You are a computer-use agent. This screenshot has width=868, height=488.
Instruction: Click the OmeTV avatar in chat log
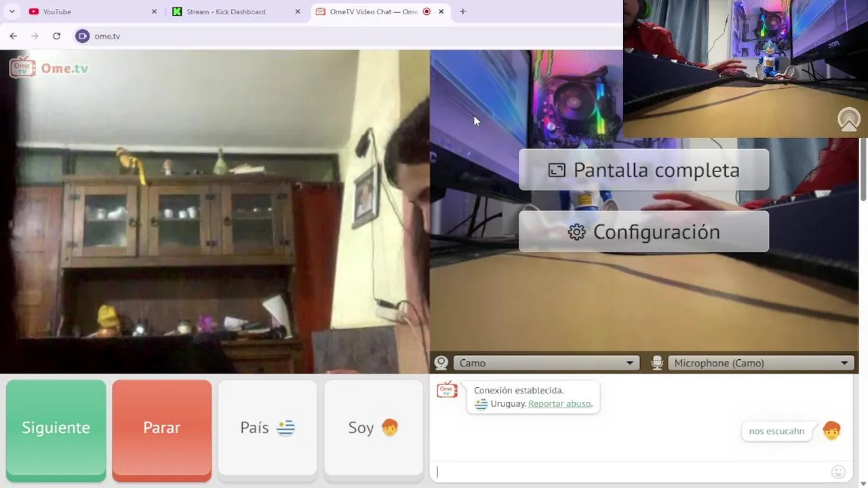[447, 390]
